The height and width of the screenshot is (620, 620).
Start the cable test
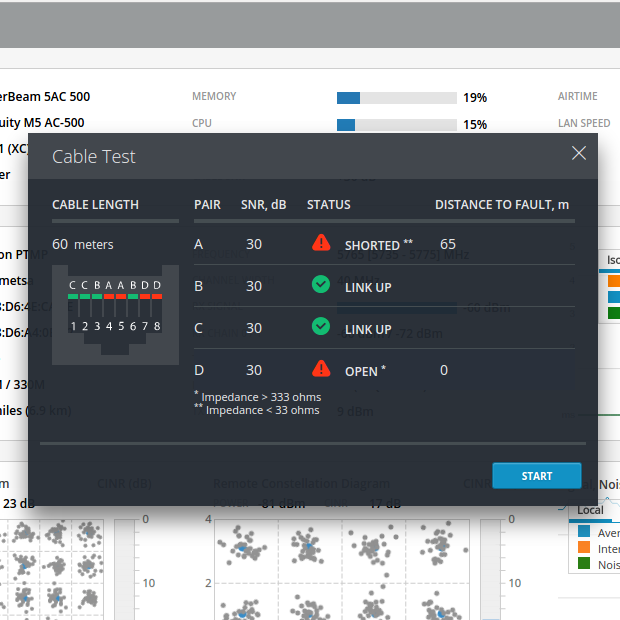536,475
